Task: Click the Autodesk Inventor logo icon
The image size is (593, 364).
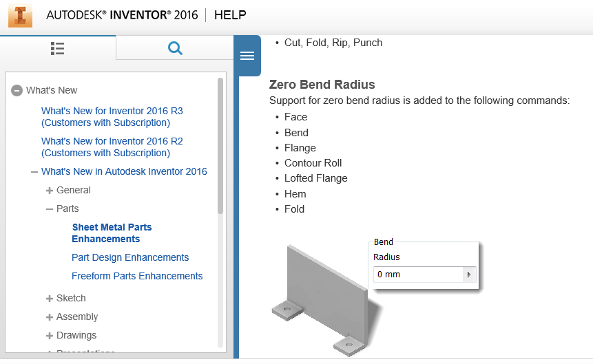Action: coord(20,15)
